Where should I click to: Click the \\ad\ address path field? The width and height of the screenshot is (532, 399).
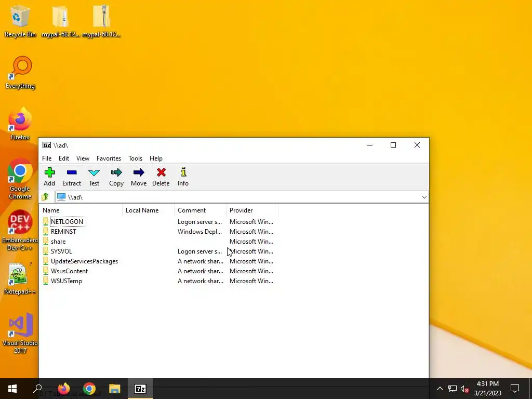pos(237,197)
